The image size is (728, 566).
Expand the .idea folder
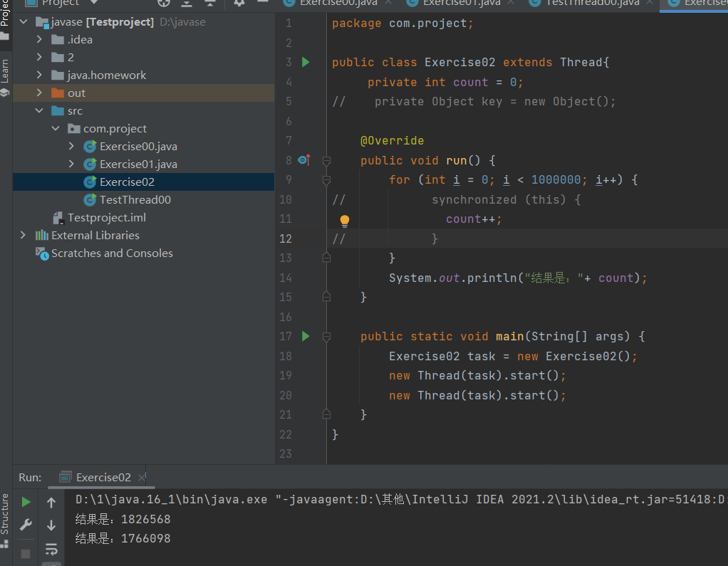(39, 40)
